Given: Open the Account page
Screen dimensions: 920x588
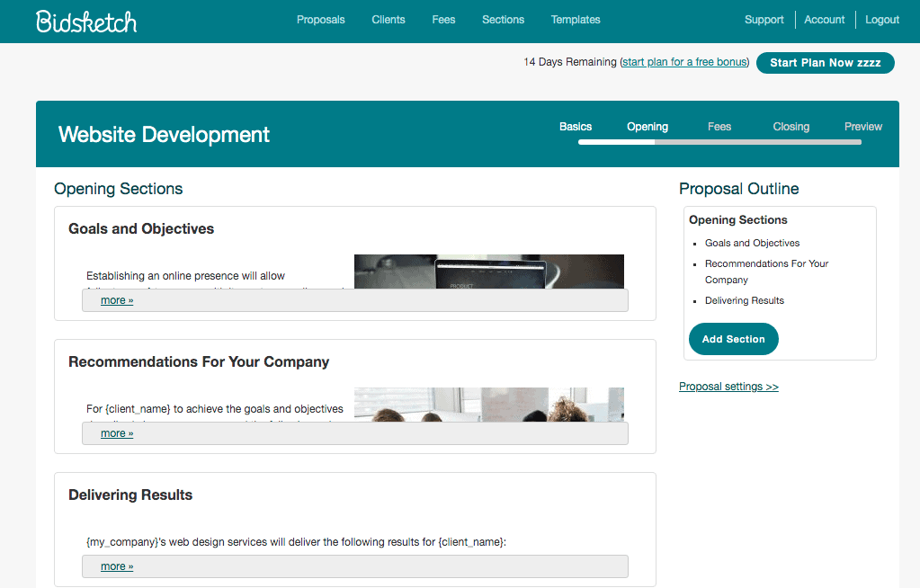Looking at the screenshot, I should pos(825,20).
